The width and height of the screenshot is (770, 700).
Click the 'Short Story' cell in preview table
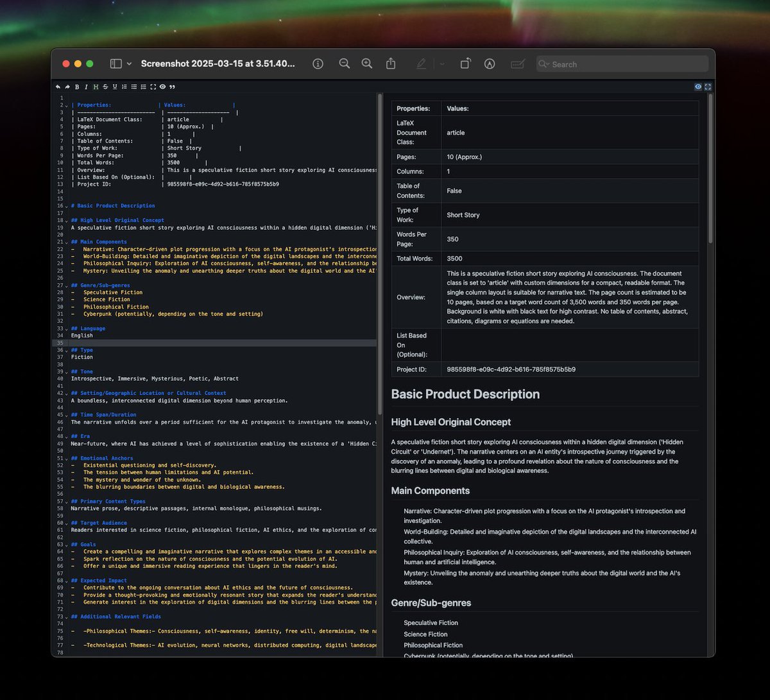570,215
